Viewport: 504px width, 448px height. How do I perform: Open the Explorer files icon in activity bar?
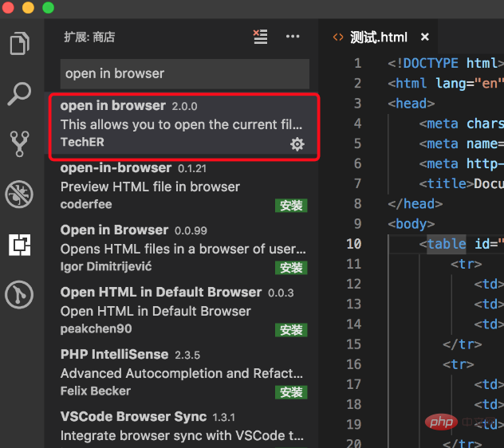[x=20, y=43]
